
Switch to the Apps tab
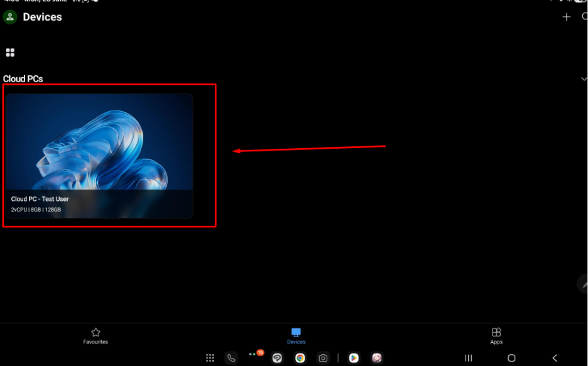pyautogui.click(x=496, y=336)
